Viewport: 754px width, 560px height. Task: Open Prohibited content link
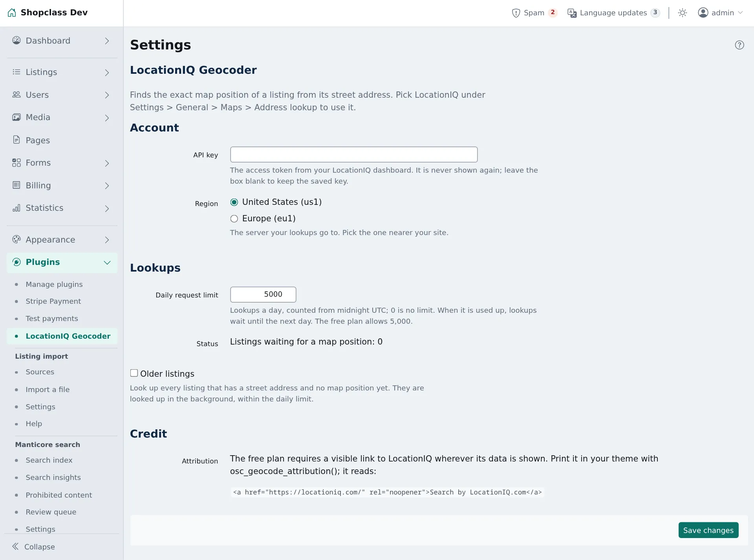[x=59, y=495]
